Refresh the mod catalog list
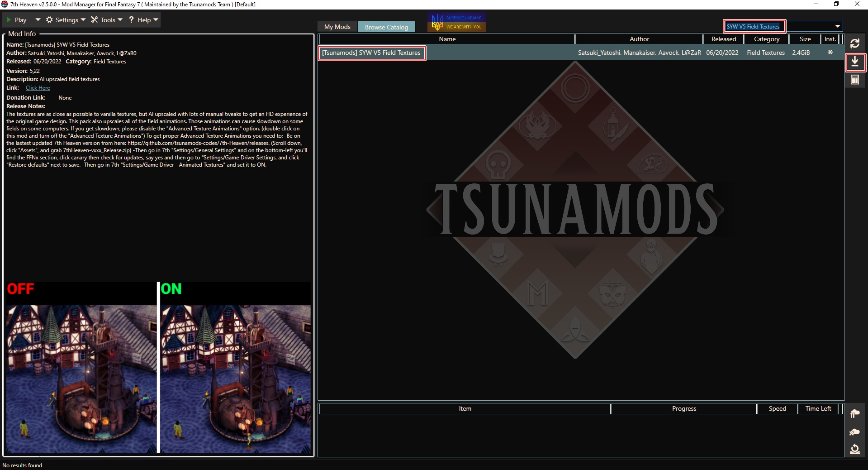Viewport: 868px width, 470px height. click(855, 43)
